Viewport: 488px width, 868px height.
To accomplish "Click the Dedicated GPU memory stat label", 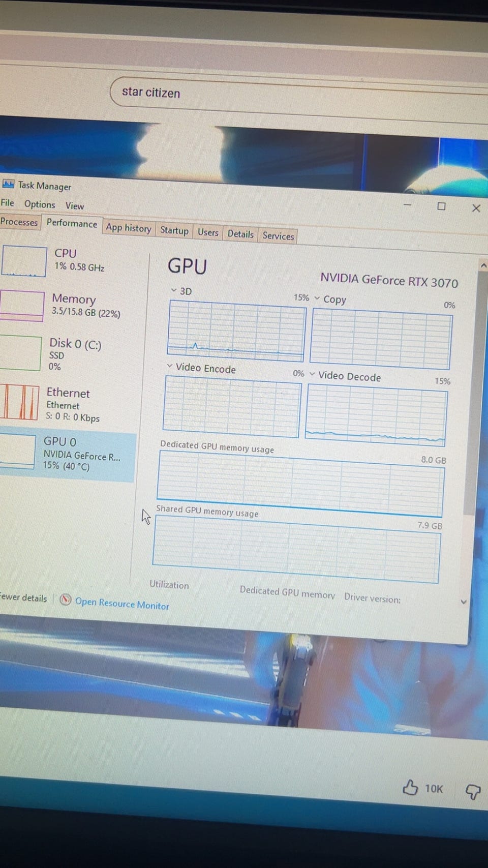I will tap(287, 592).
